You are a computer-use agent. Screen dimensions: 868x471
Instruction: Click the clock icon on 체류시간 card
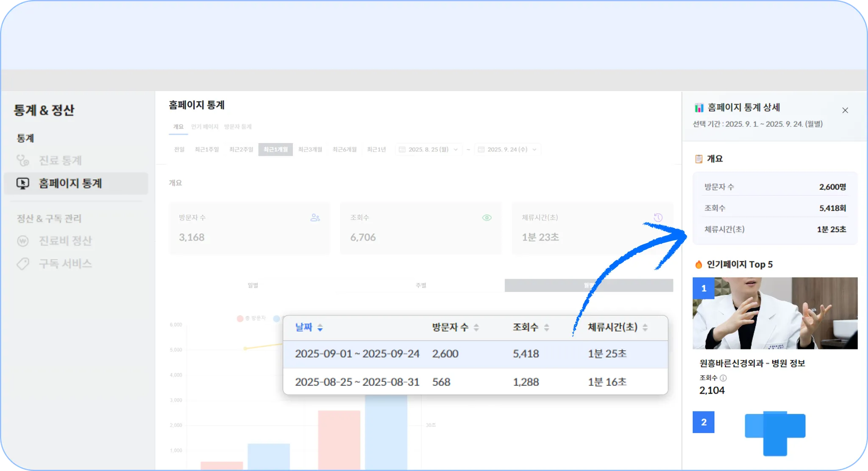tap(658, 217)
